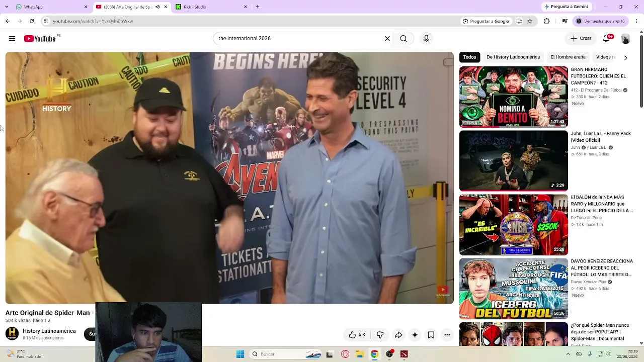Viewport: 644px width, 362px height.
Task: Click Demuestra que eres tú profile button
Action: [x=601, y=21]
